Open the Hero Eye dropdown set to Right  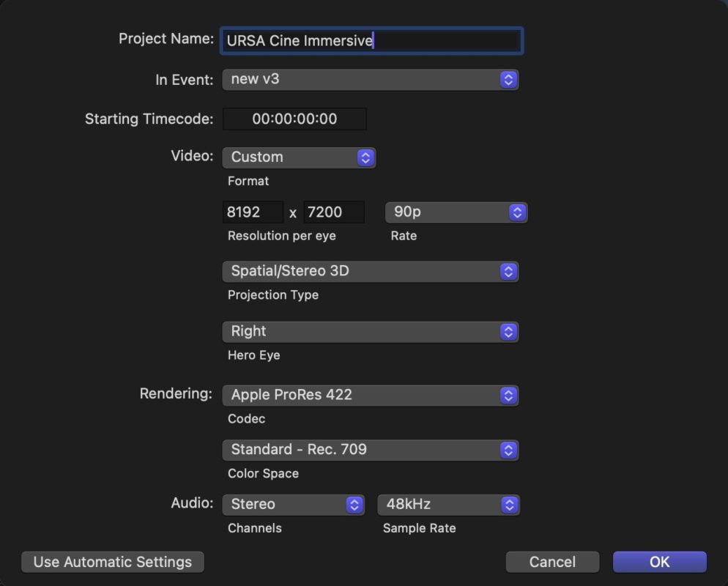371,332
